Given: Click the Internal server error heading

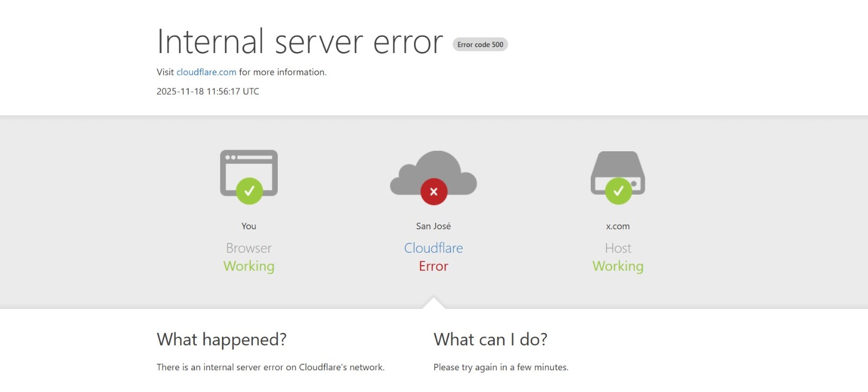Looking at the screenshot, I should pyautogui.click(x=299, y=42).
